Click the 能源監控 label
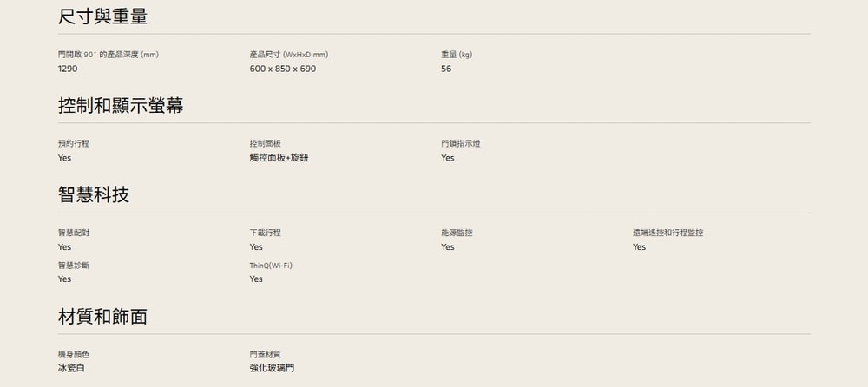Viewport: 868px width, 387px height. coord(457,233)
